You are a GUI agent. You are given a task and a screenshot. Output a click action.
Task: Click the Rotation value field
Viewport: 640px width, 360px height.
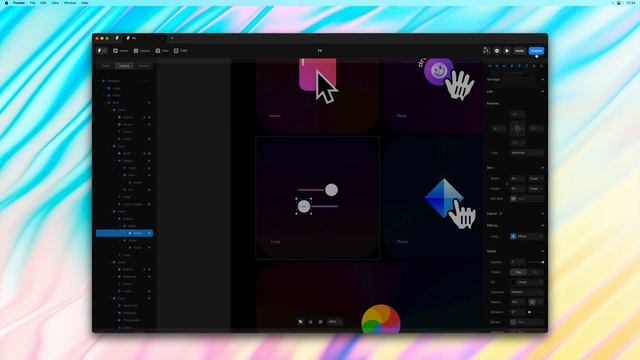[518, 312]
